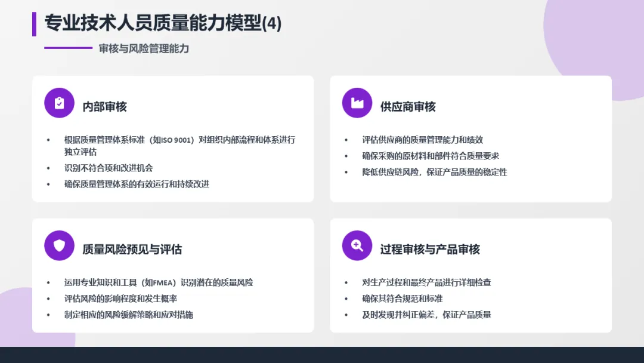The image size is (644, 363).
Task: Click the heading 内部审核
Action: pyautogui.click(x=105, y=107)
